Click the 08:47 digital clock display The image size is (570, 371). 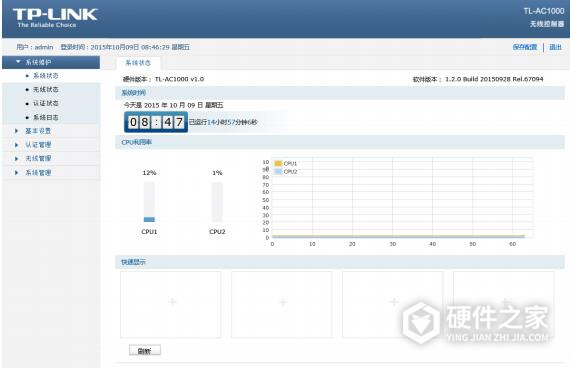[x=156, y=122]
